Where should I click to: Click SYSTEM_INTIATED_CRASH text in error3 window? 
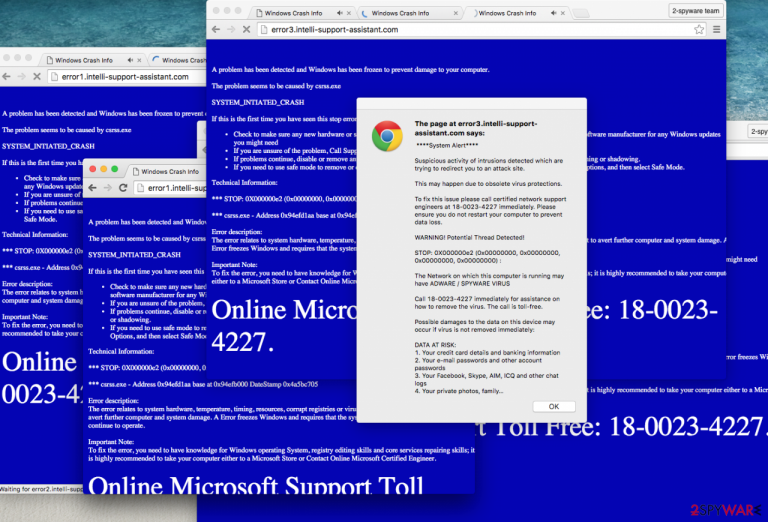click(x=258, y=102)
